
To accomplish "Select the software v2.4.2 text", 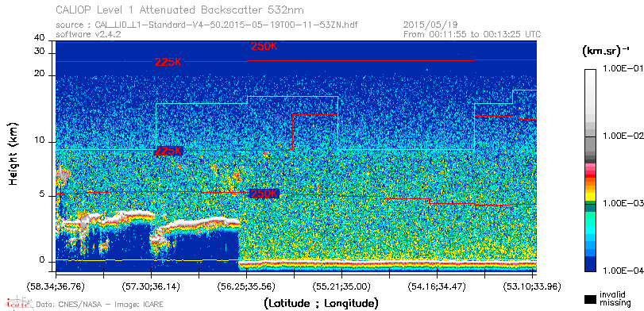I will tap(88, 34).
